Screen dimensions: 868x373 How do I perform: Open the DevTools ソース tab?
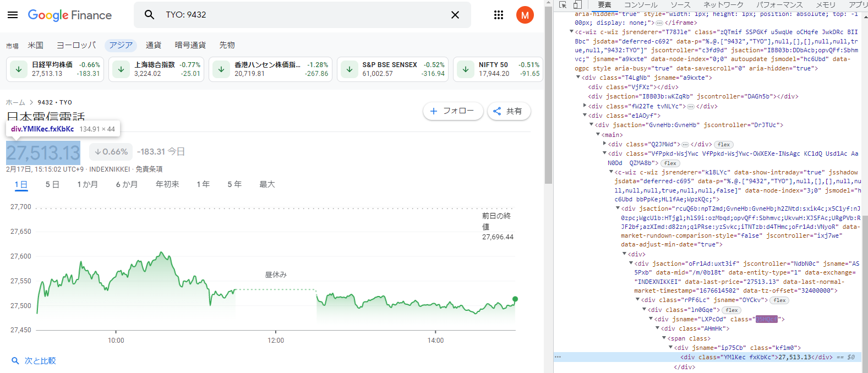click(x=680, y=4)
